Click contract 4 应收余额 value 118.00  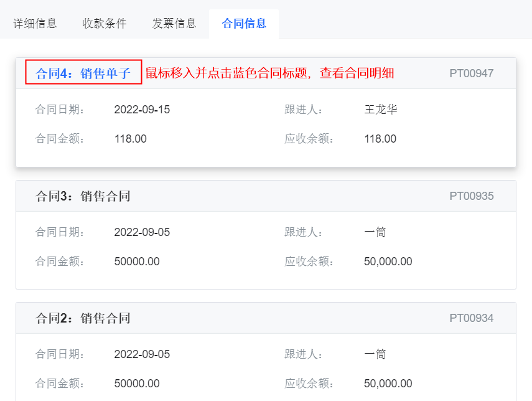[x=380, y=139]
